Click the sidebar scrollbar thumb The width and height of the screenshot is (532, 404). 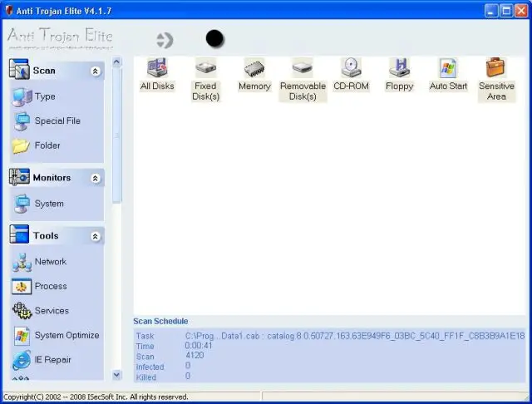[116, 135]
